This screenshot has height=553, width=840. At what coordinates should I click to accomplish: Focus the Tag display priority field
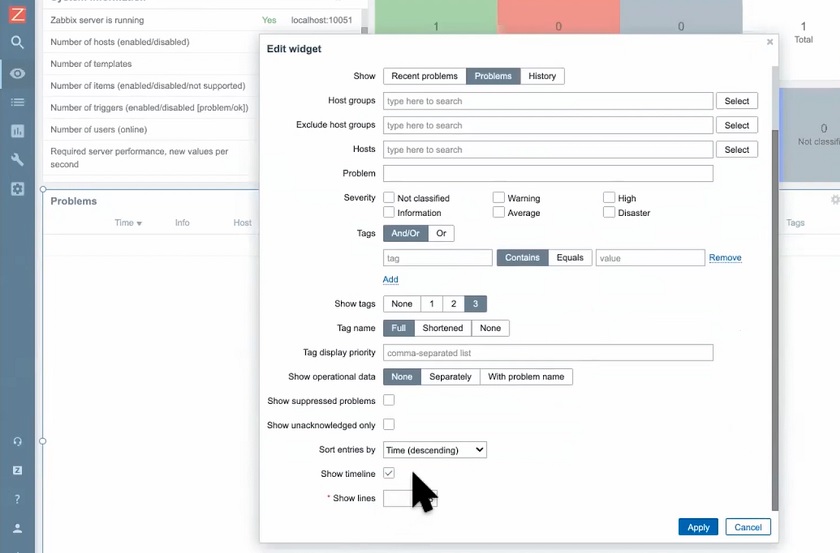point(548,353)
